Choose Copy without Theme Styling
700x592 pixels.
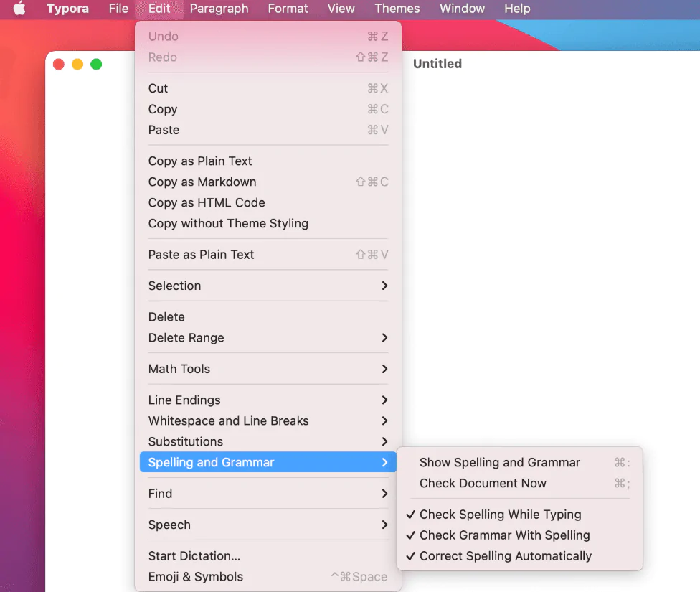click(x=228, y=223)
